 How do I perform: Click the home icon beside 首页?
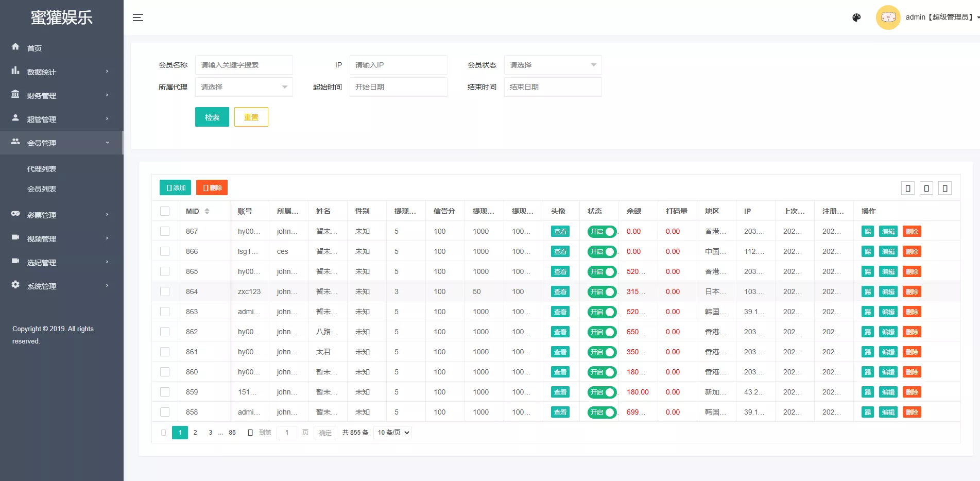(15, 47)
